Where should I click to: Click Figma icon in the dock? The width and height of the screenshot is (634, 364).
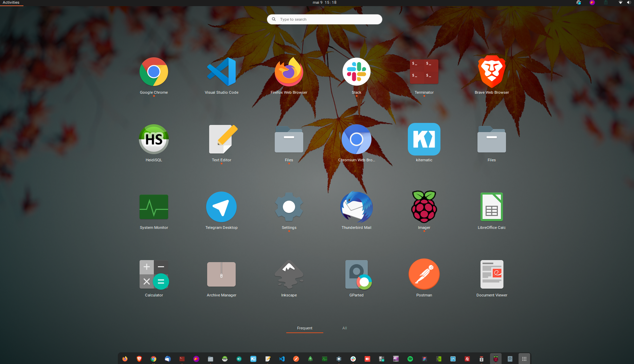point(424,359)
